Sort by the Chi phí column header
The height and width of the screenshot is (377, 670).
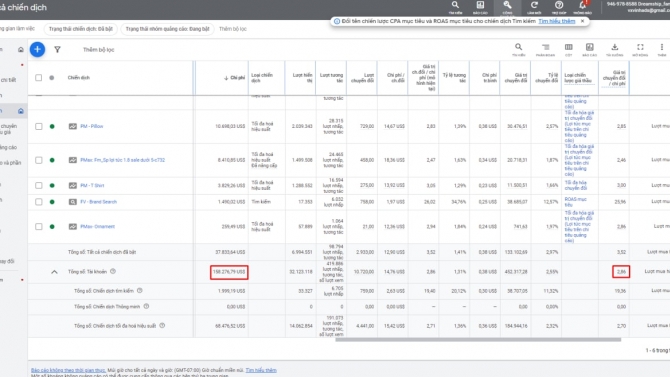(x=235, y=78)
